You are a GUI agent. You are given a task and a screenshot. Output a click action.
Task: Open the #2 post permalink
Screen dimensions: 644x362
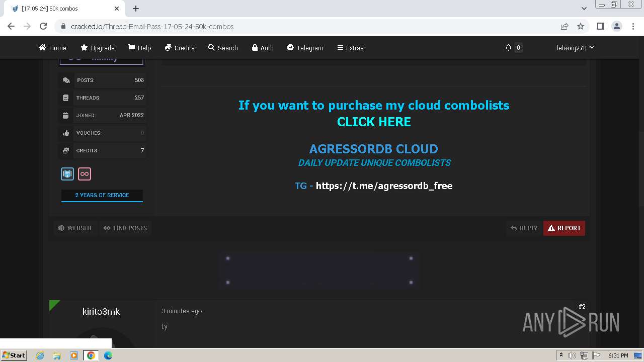(582, 307)
